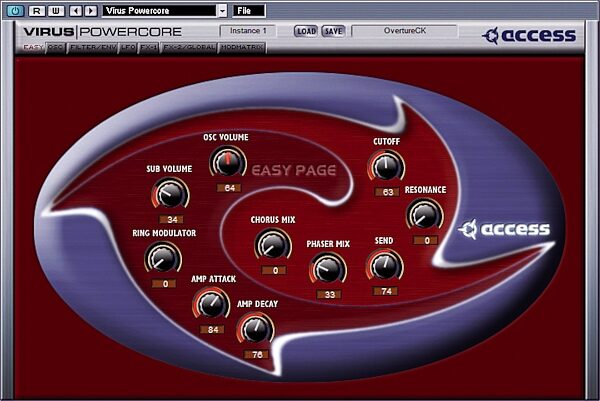Viewport: 600px width, 401px height.
Task: Click the RING MODULATOR knob
Action: coord(163,259)
